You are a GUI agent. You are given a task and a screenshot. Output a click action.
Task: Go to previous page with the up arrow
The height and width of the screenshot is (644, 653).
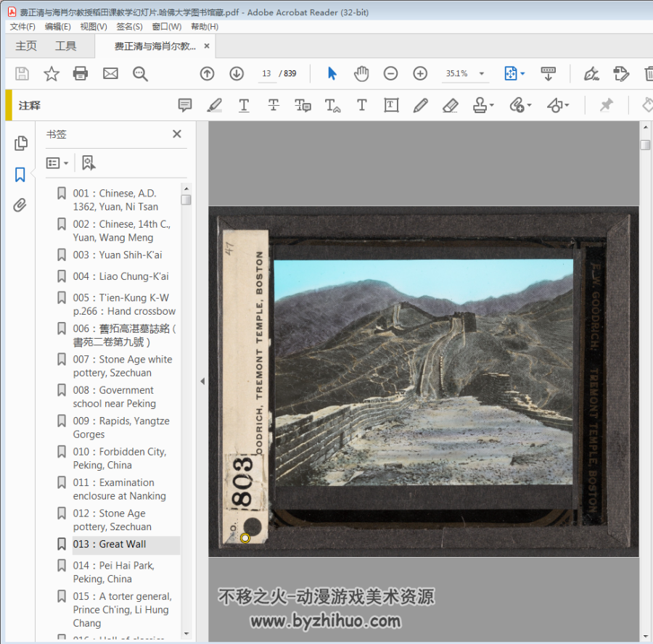(x=207, y=74)
